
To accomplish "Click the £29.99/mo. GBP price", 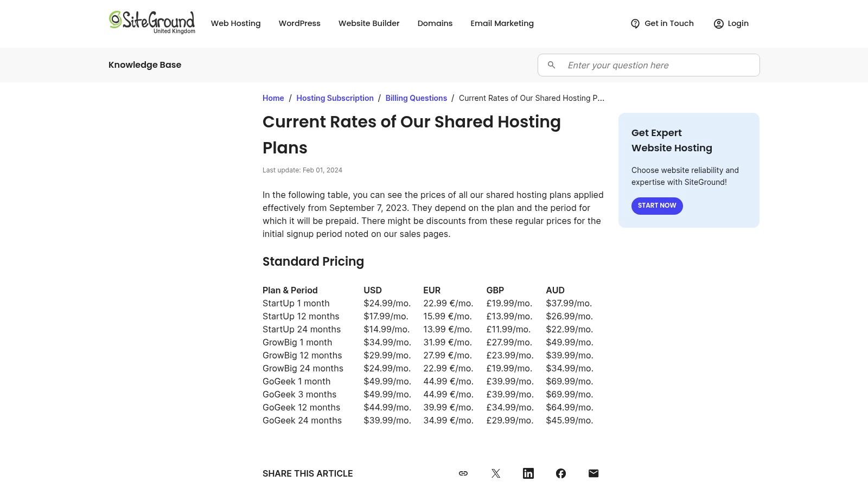I will click(x=510, y=420).
